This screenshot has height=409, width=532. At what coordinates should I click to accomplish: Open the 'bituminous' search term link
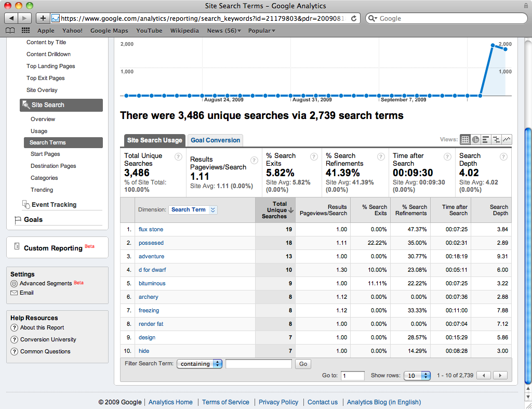pos(152,283)
